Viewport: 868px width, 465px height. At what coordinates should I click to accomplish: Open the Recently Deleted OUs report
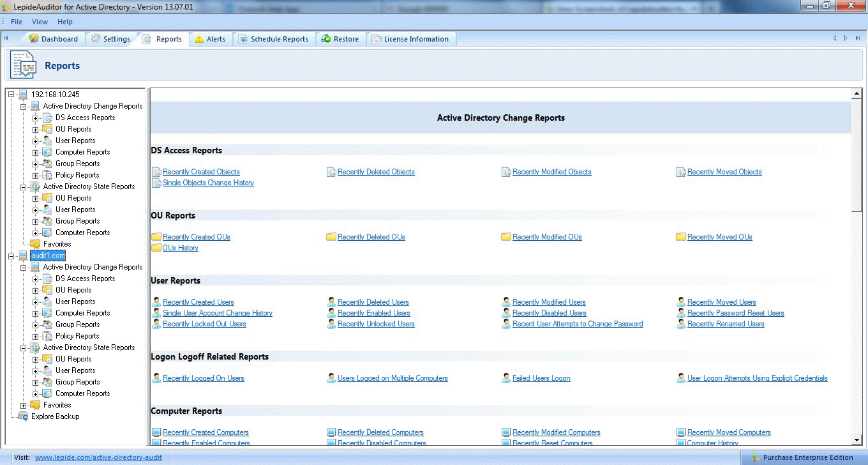coord(371,237)
